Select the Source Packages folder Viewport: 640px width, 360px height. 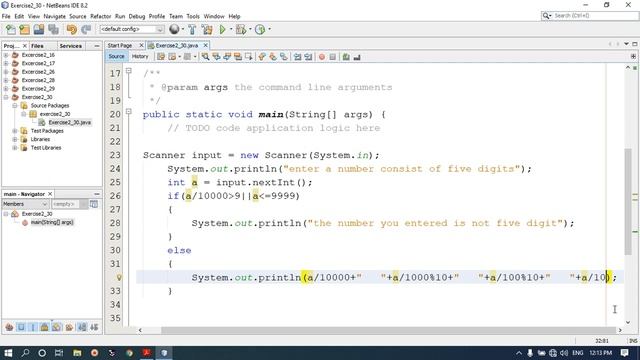pos(50,105)
